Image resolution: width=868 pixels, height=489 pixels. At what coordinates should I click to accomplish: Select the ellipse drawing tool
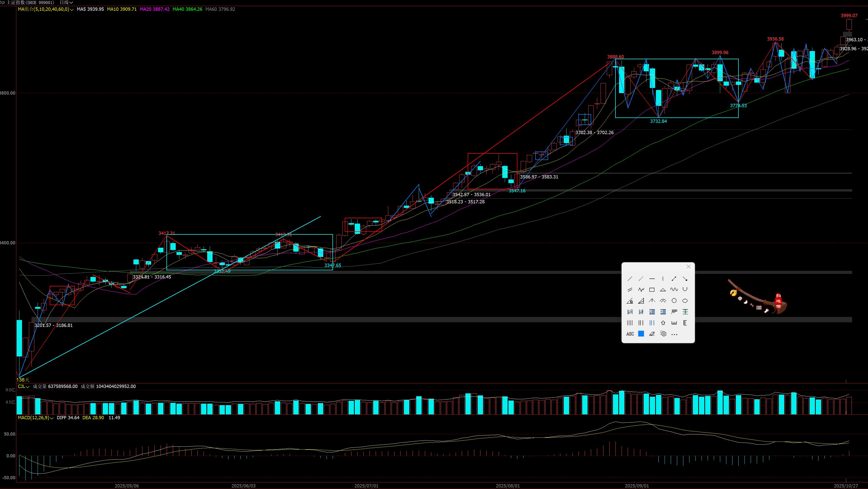(x=685, y=301)
